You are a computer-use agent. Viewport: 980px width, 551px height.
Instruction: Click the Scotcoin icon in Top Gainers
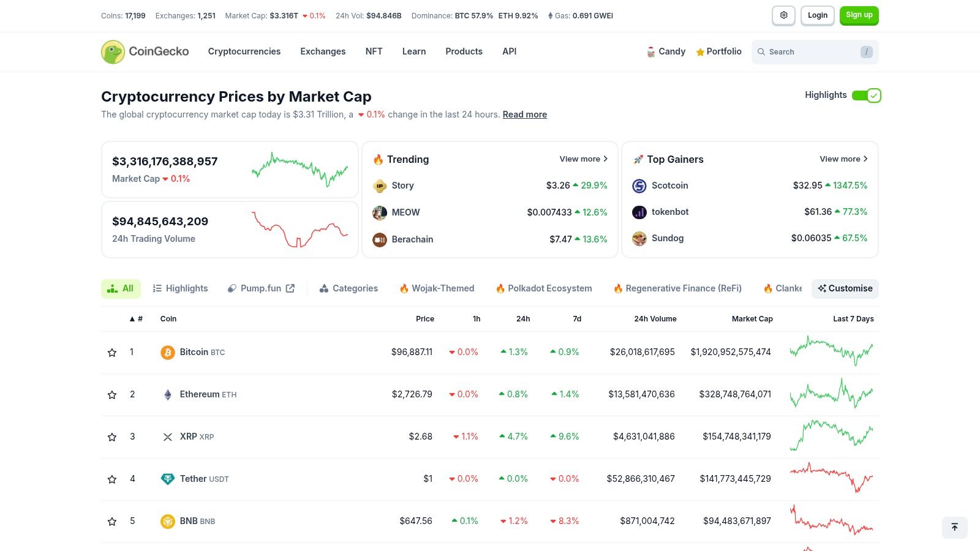(x=639, y=186)
